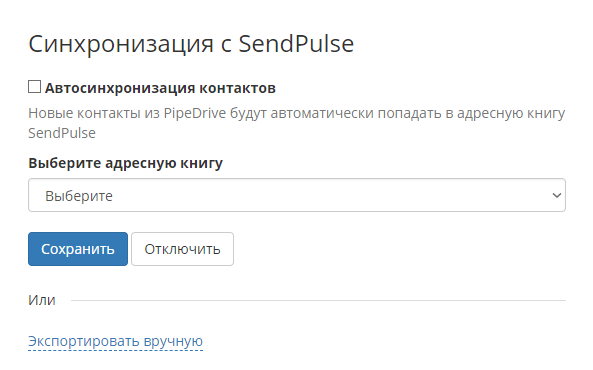Click the word Синхронизация in the heading

pos(121,45)
